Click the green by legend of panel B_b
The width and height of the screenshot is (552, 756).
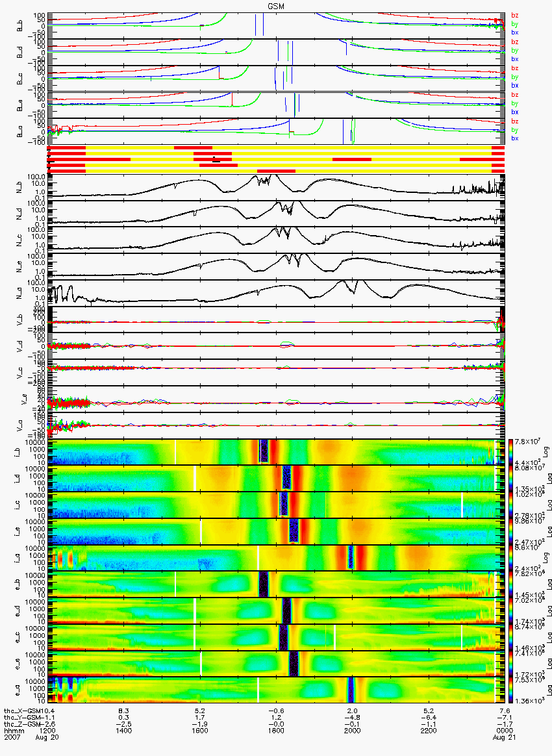515,23
